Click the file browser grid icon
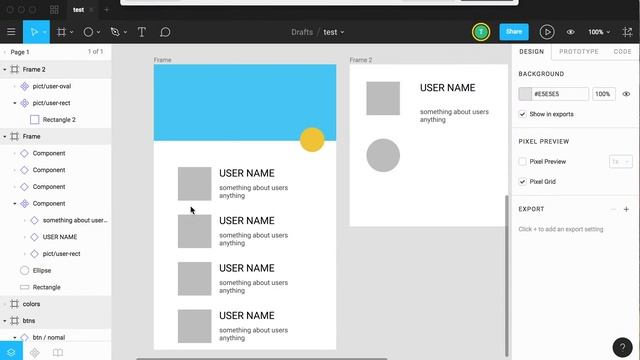This screenshot has width=640, height=360. [x=54, y=9]
